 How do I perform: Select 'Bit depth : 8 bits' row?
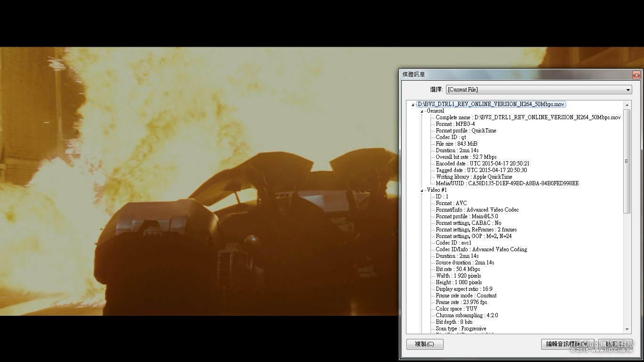[x=454, y=322]
